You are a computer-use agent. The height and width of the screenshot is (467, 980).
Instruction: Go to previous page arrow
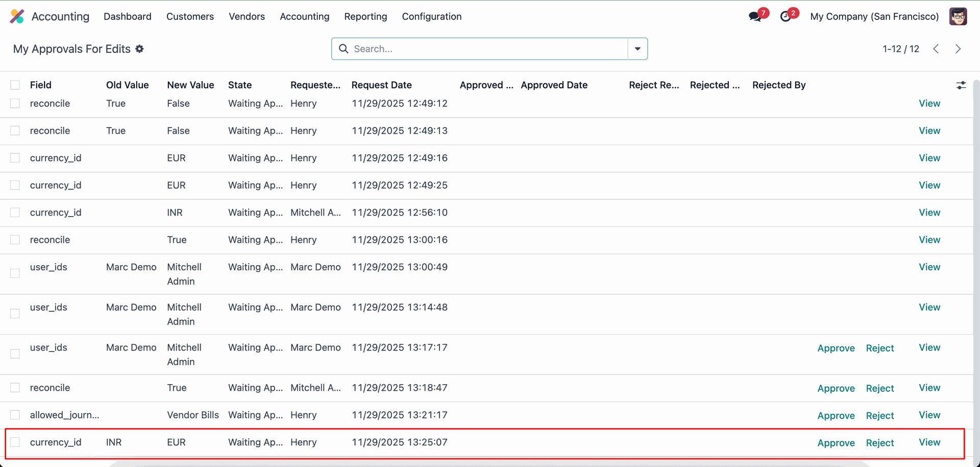[x=936, y=49]
